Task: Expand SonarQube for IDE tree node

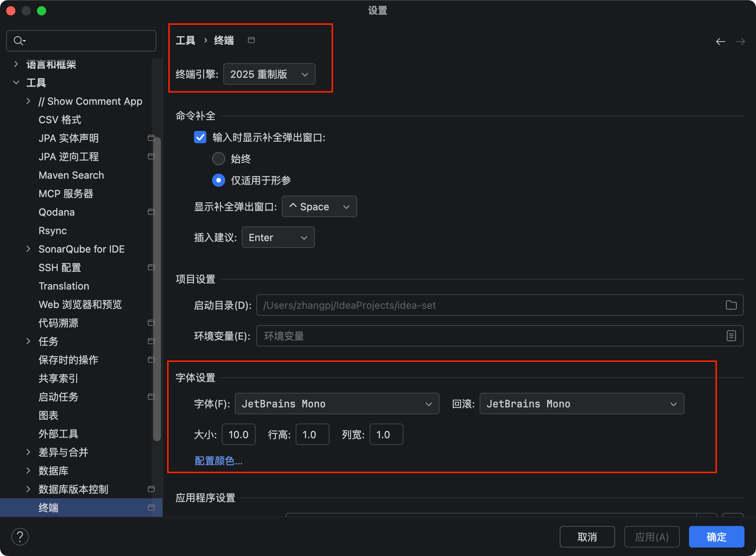Action: (28, 249)
